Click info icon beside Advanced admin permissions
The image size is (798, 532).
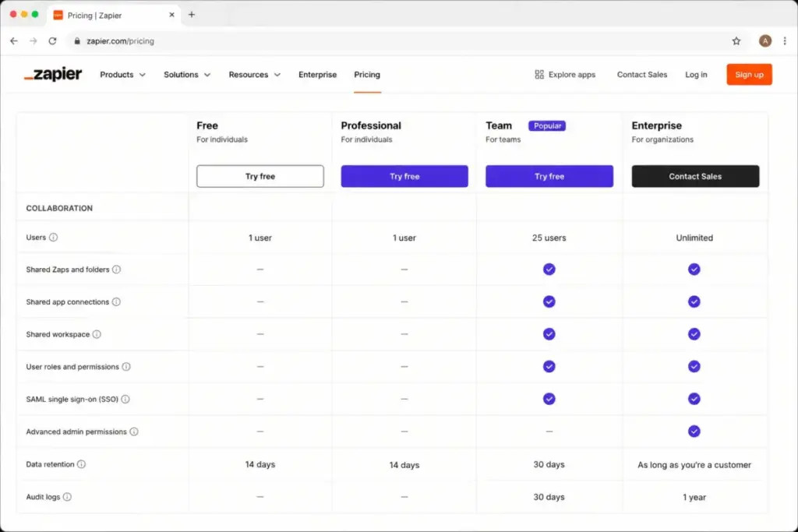(x=134, y=432)
